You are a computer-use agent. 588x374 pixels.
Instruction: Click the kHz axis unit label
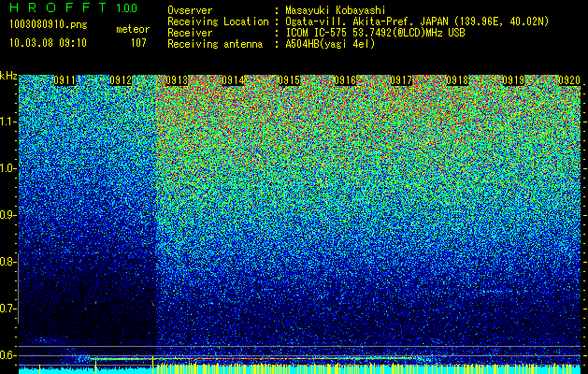[8, 77]
